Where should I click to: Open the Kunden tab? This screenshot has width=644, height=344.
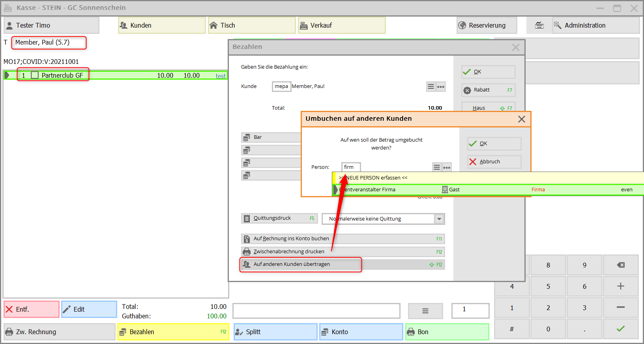pyautogui.click(x=162, y=25)
